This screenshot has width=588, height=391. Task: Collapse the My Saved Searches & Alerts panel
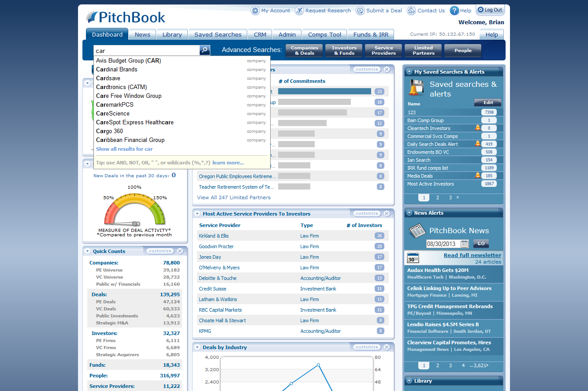click(409, 72)
